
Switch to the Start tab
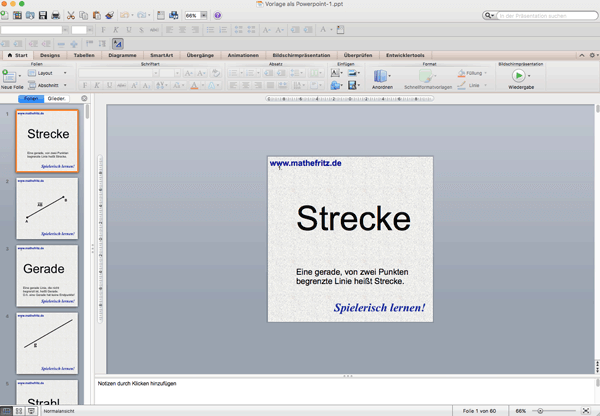[18, 55]
